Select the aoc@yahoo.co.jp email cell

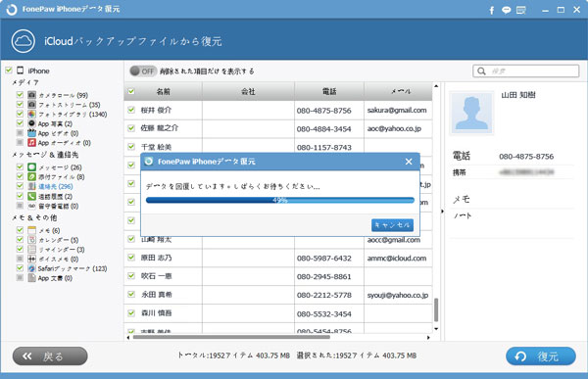(398, 129)
